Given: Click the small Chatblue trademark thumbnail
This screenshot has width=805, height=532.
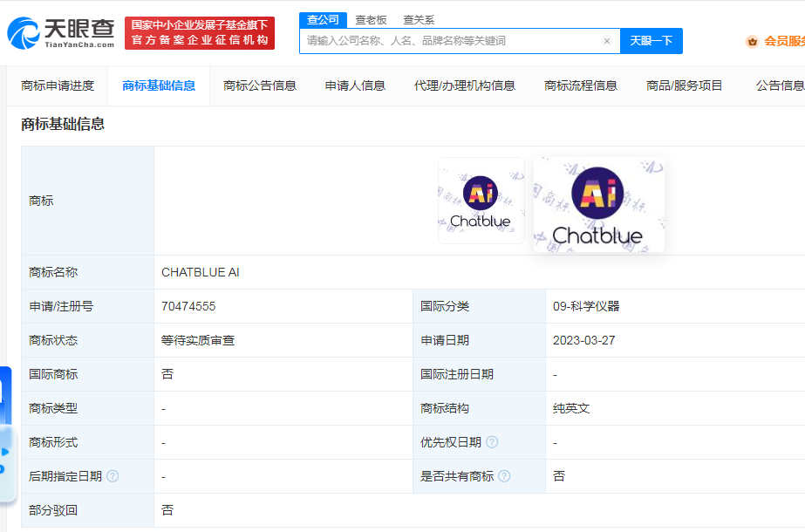Looking at the screenshot, I should point(481,201).
